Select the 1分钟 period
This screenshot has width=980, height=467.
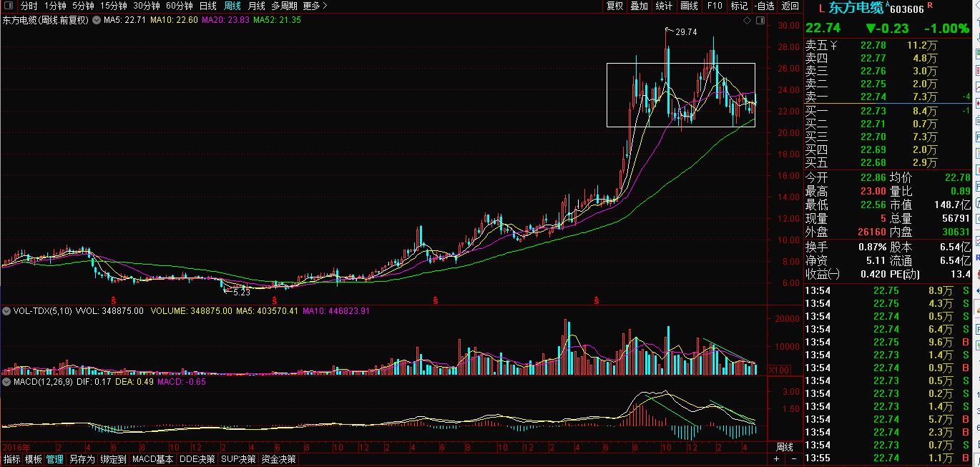[55, 6]
